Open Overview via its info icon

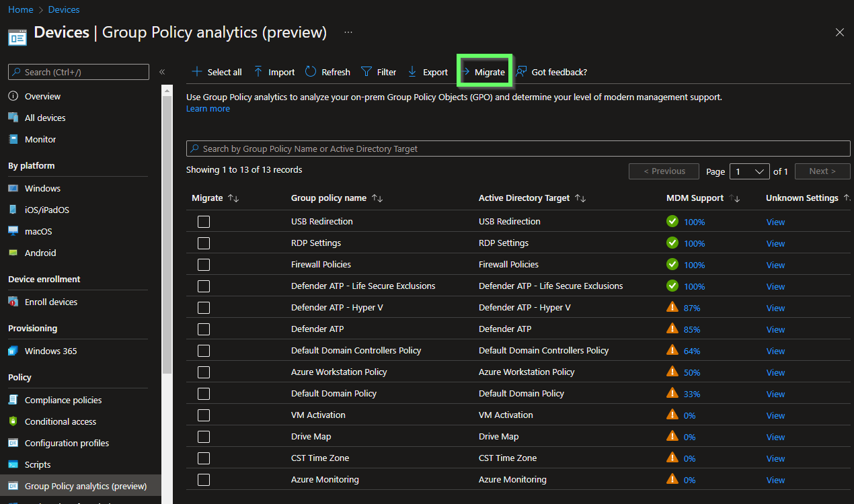(13, 96)
